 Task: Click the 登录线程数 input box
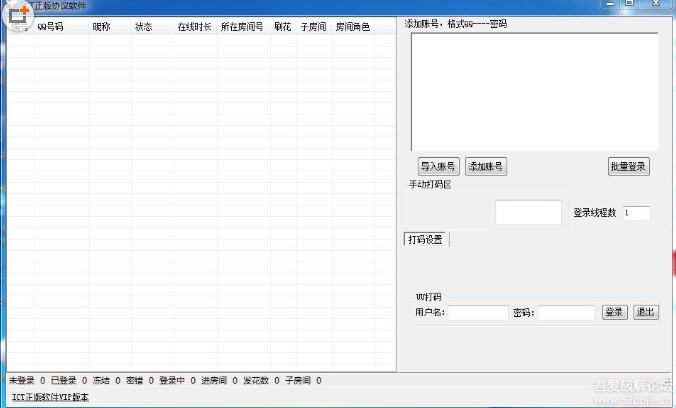click(636, 213)
